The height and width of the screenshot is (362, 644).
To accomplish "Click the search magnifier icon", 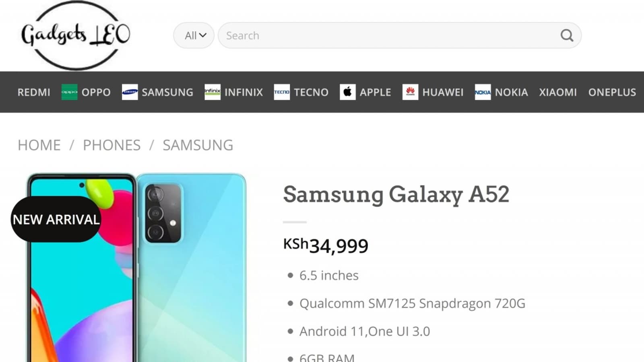I will pyautogui.click(x=567, y=35).
